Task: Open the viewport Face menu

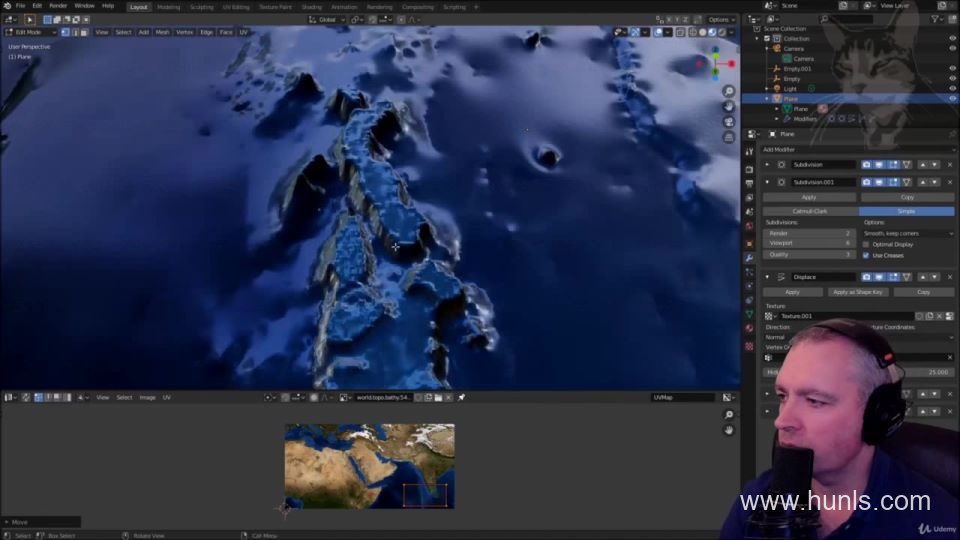Action: click(x=226, y=32)
